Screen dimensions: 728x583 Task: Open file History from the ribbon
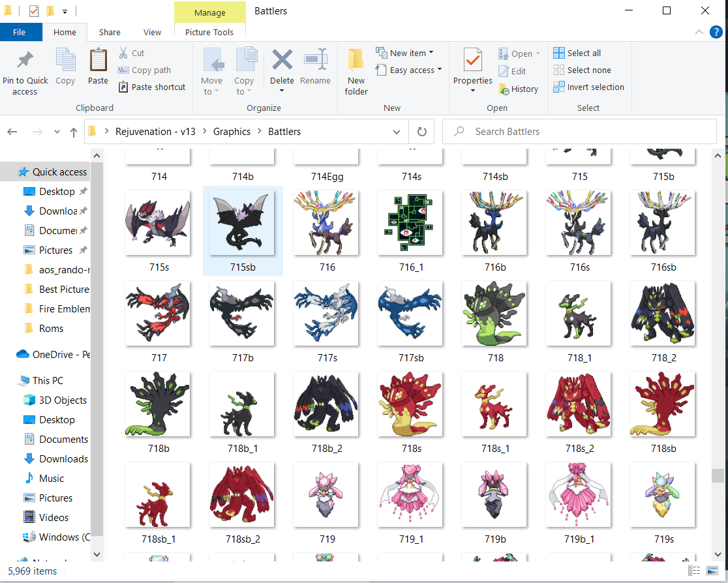pyautogui.click(x=504, y=89)
